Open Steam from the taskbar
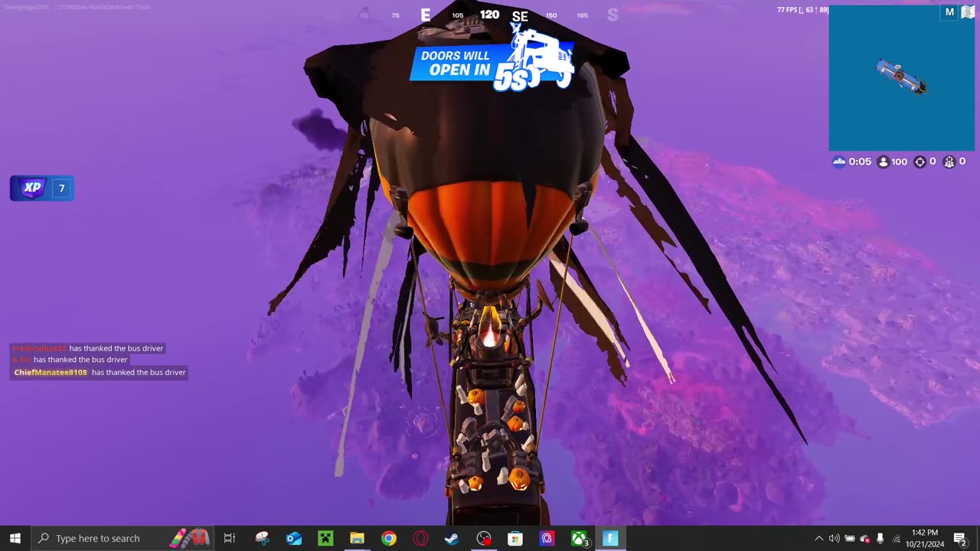The width and height of the screenshot is (980, 551). tap(452, 538)
